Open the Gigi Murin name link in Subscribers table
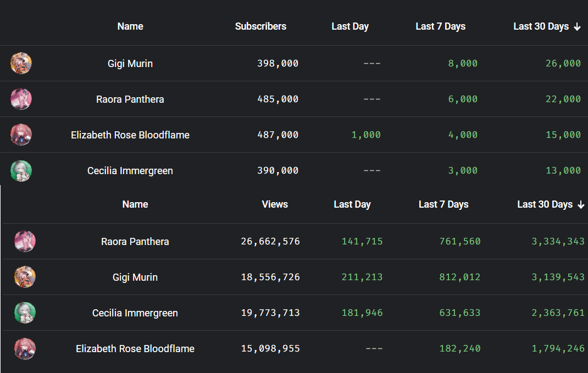Image resolution: width=588 pixels, height=373 pixels. coord(130,64)
